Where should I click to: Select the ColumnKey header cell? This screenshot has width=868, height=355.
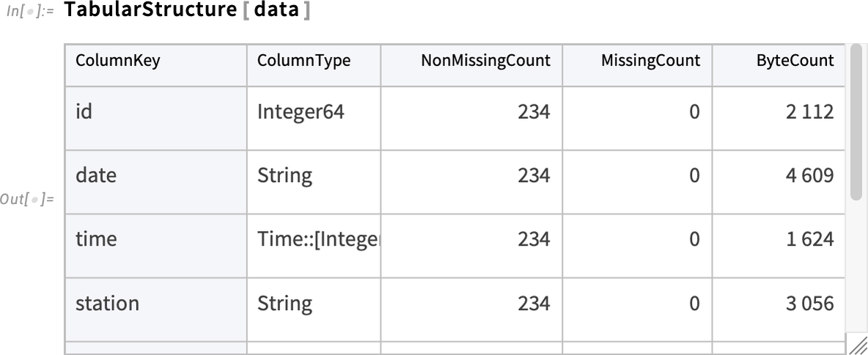coord(156,66)
